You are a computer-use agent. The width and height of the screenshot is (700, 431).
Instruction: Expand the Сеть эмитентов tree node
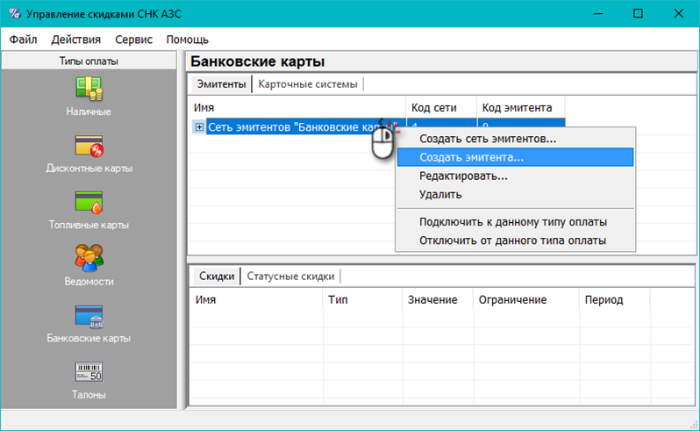coord(200,126)
